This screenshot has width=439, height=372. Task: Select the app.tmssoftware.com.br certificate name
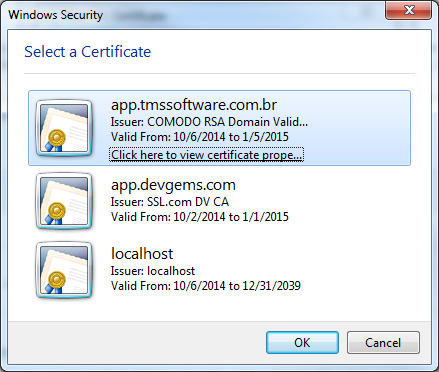194,105
